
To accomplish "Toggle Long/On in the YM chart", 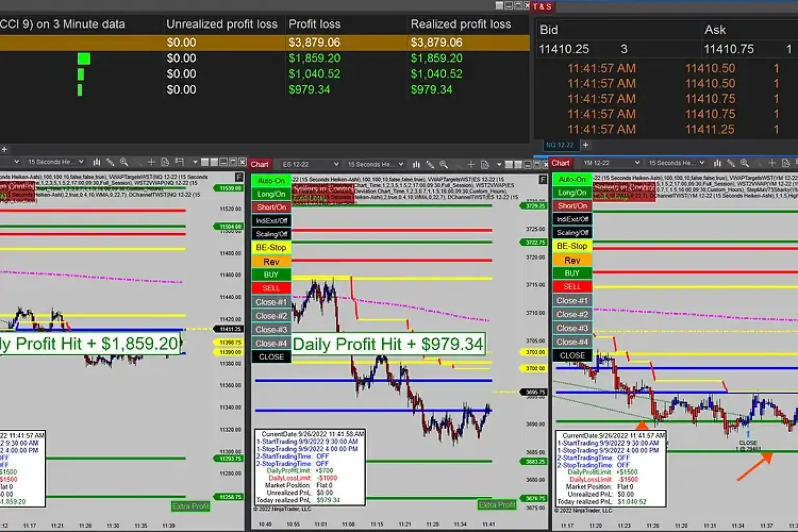I will coord(572,193).
